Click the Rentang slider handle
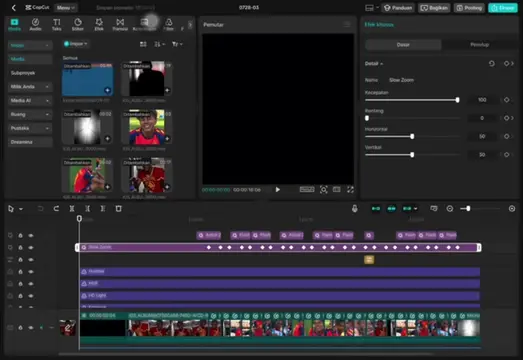This screenshot has height=360, width=523. (367, 118)
